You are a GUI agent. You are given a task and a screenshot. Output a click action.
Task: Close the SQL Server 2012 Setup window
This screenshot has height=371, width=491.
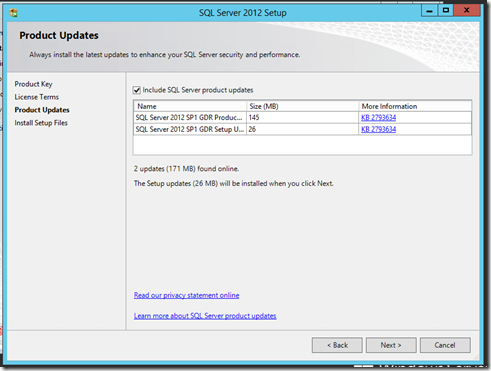pyautogui.click(x=467, y=11)
